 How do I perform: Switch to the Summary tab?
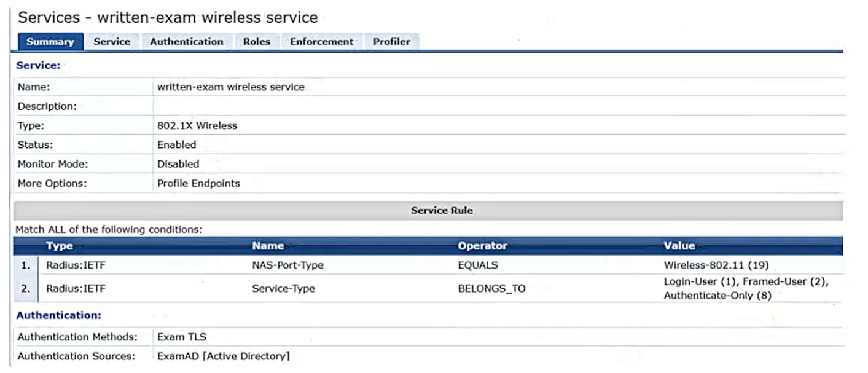(50, 42)
